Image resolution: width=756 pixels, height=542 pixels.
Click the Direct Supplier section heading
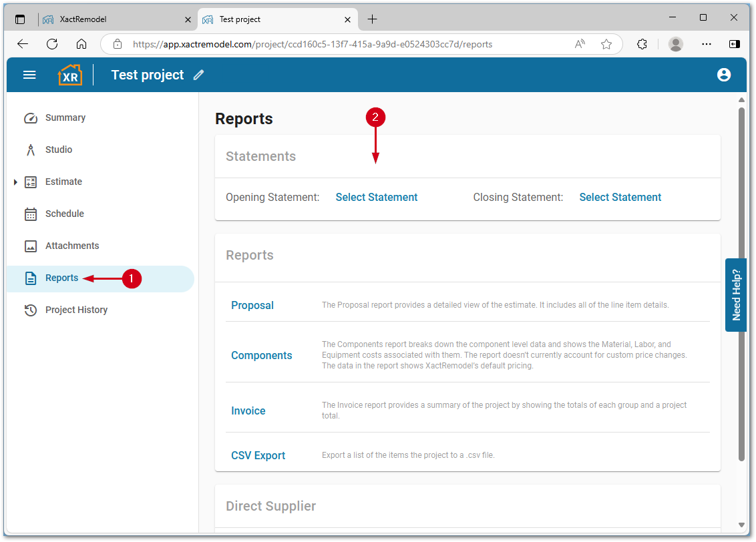(x=270, y=507)
